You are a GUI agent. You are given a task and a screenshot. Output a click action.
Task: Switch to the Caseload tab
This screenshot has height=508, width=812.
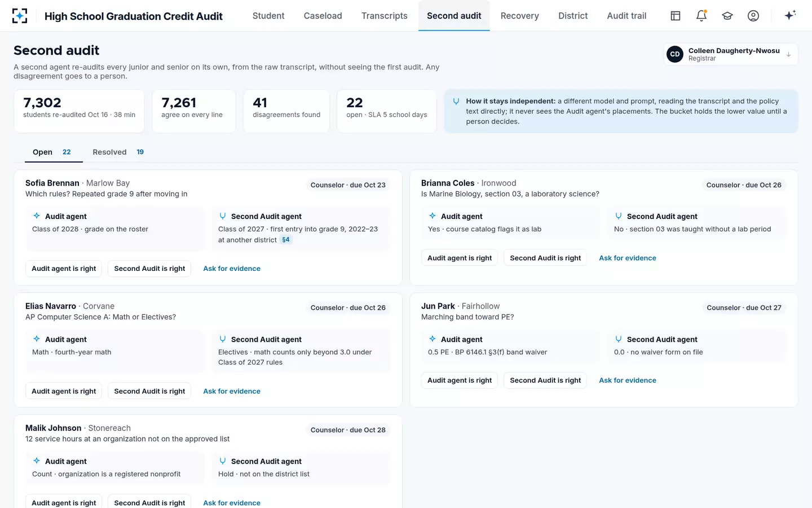[x=323, y=16]
